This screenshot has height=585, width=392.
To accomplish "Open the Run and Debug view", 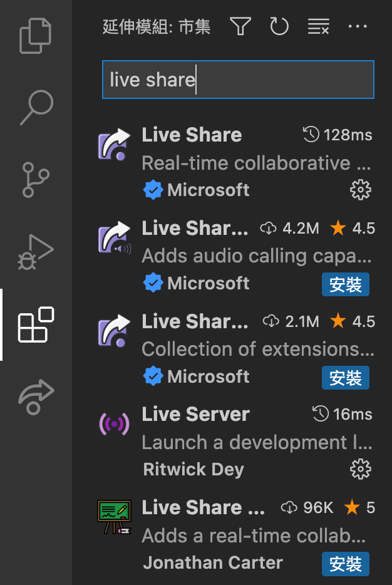I will [x=36, y=252].
